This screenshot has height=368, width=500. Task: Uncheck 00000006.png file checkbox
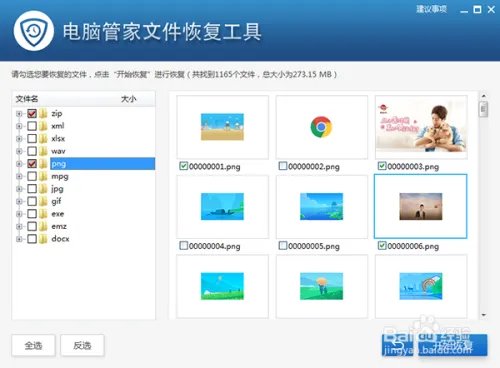pyautogui.click(x=382, y=246)
